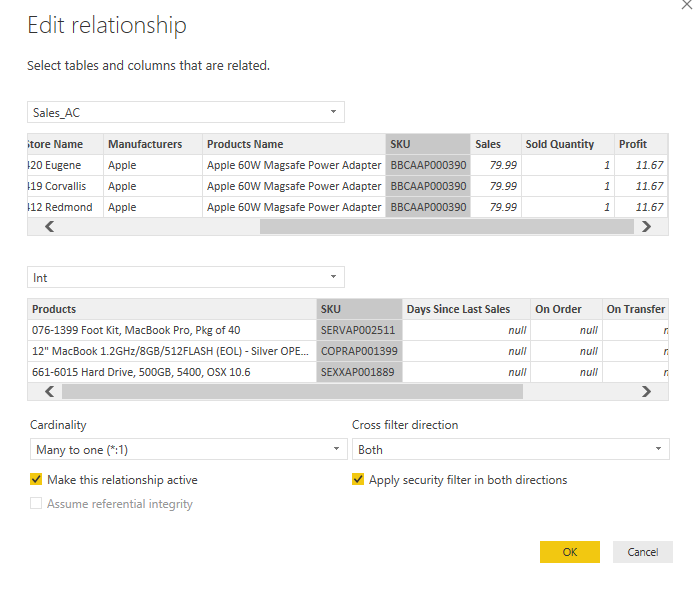The height and width of the screenshot is (589, 697).
Task: Click BBCAAP000390 in the Eugene row
Action: point(428,165)
